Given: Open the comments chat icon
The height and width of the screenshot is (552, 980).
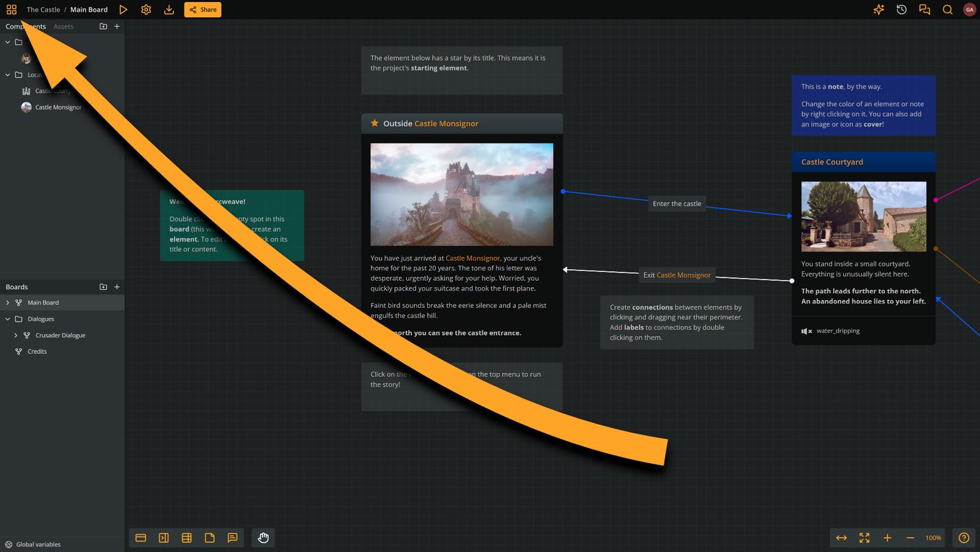Looking at the screenshot, I should [x=924, y=10].
